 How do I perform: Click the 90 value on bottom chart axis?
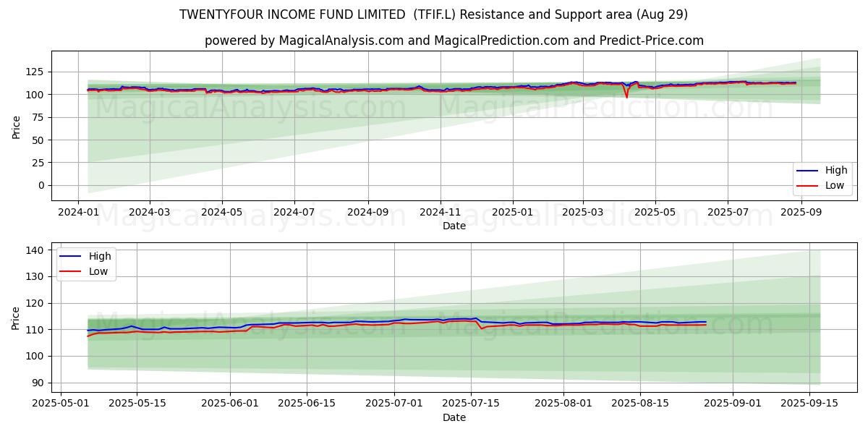(x=39, y=383)
